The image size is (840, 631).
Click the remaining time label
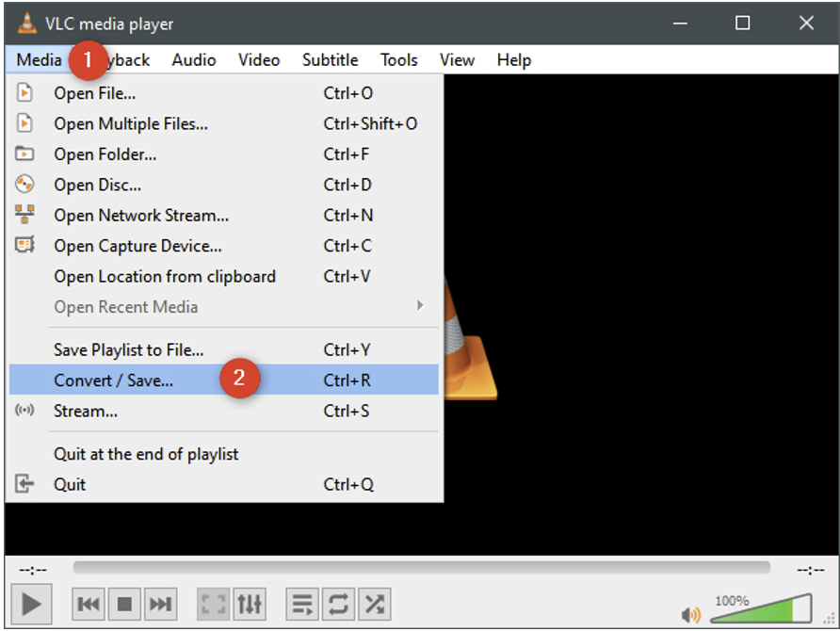point(811,570)
